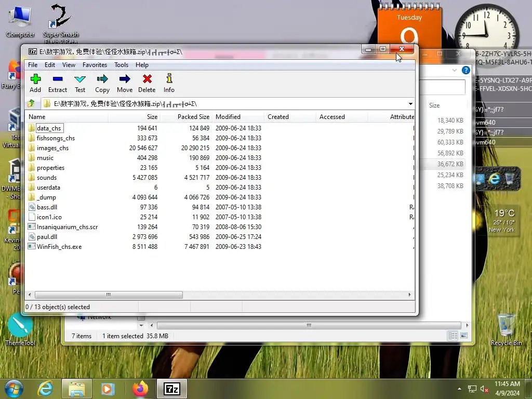Open Firefox from the taskbar
The width and height of the screenshot is (532, 399).
[140, 389]
